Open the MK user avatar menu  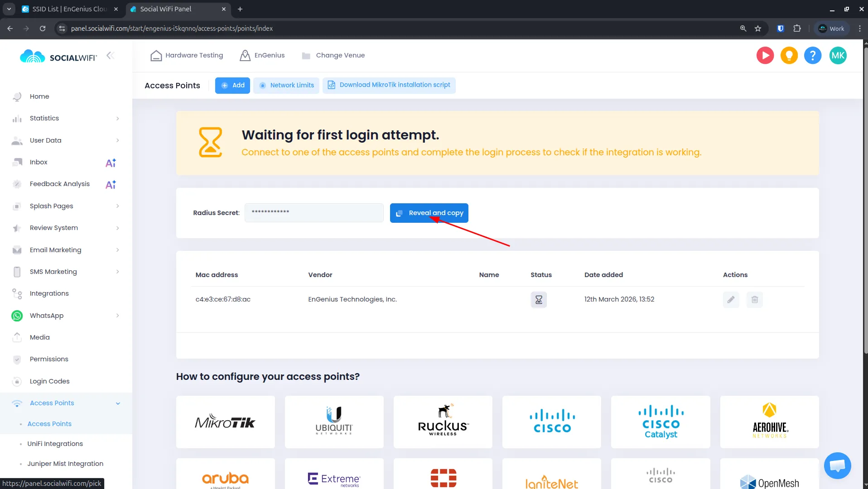point(838,55)
